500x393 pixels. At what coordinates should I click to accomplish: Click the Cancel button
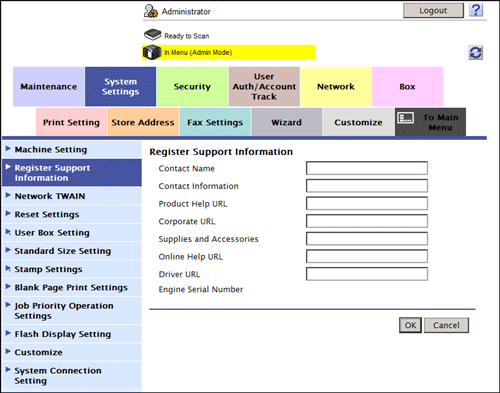pos(446,325)
